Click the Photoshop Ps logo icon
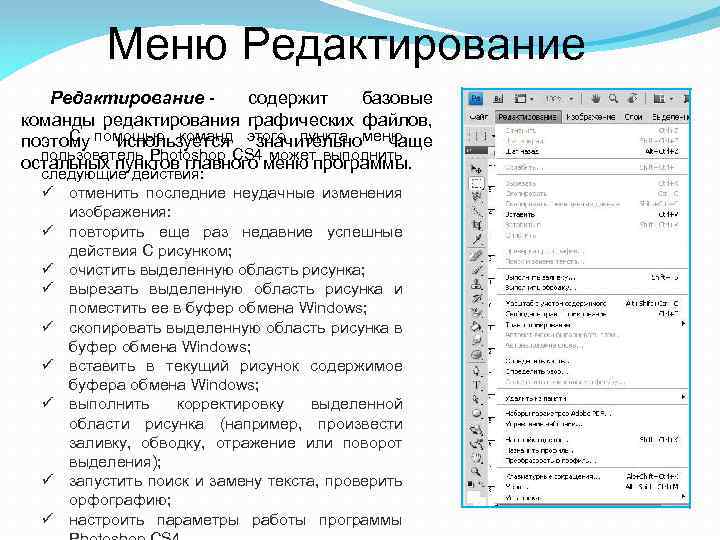 point(476,99)
